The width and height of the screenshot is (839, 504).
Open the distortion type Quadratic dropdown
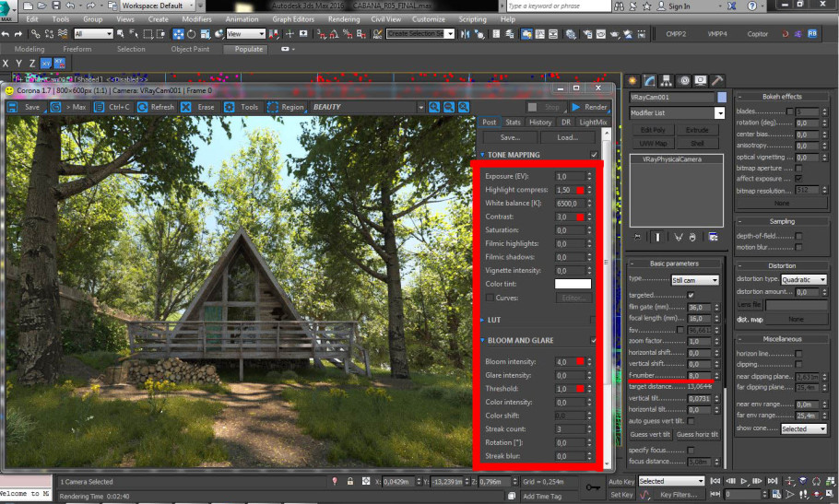pyautogui.click(x=804, y=279)
